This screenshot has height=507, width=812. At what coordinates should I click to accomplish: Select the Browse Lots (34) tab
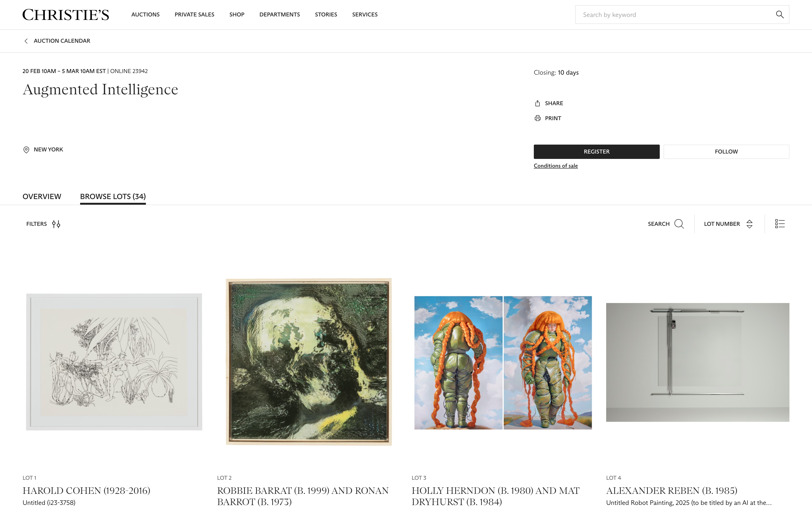click(x=113, y=196)
